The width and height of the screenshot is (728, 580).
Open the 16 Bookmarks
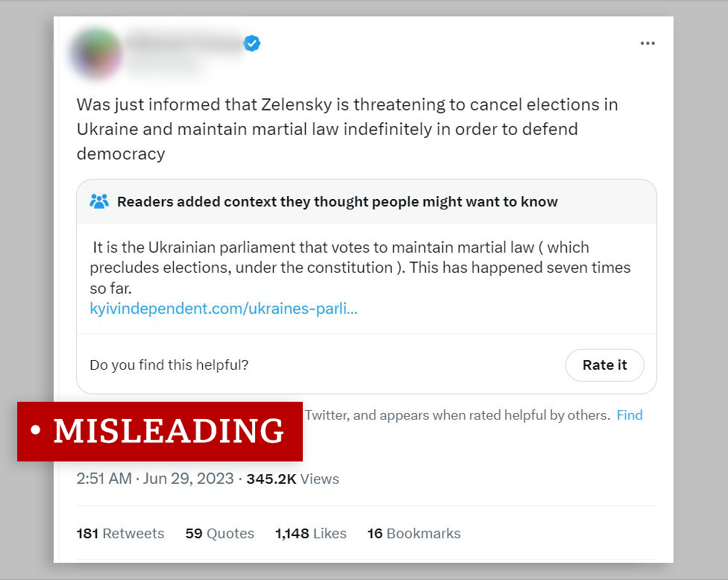pyautogui.click(x=413, y=533)
